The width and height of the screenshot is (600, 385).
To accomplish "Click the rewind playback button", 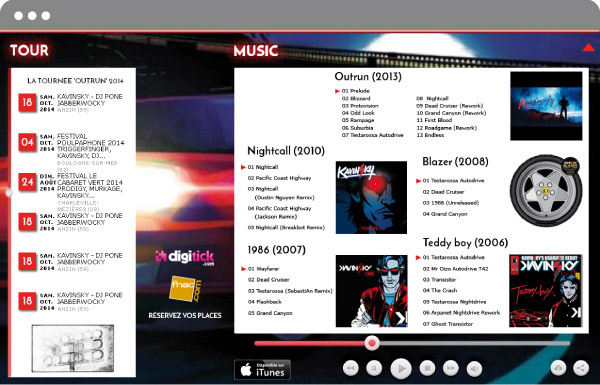I will (351, 368).
